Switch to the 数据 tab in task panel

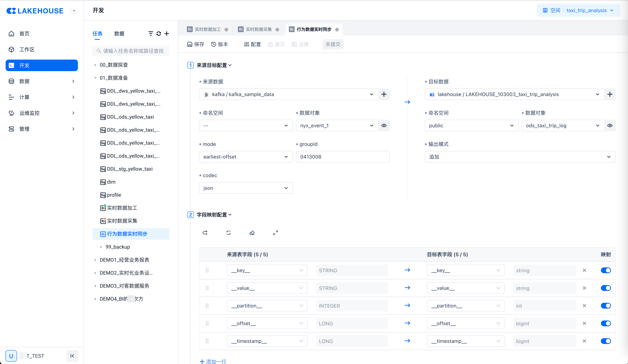[119, 34]
